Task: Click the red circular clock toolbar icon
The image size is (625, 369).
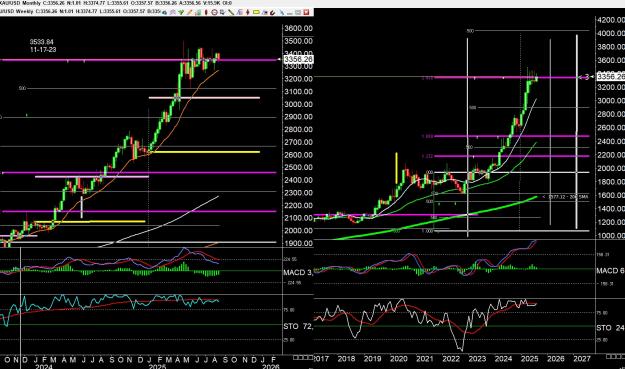Action: click(214, 12)
